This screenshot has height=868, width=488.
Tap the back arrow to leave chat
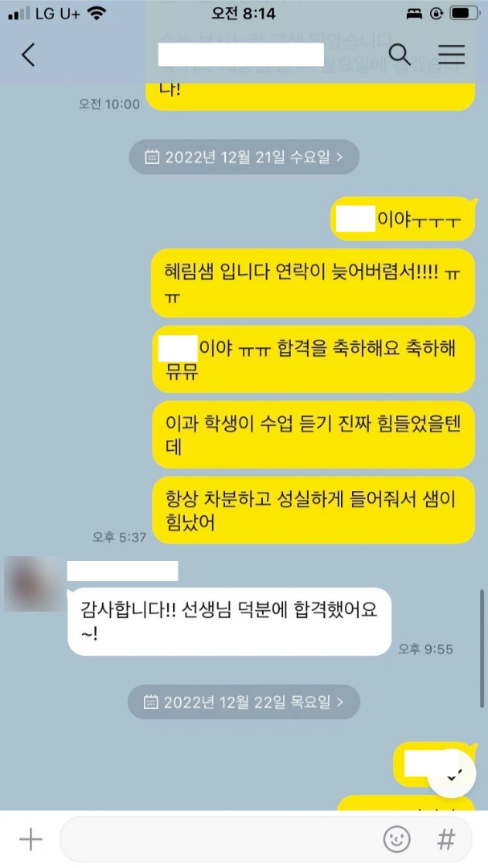click(28, 55)
